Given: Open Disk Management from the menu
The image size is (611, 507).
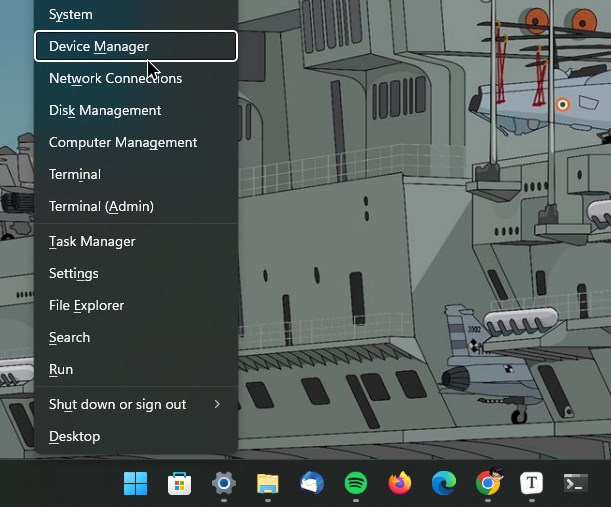Looking at the screenshot, I should 136,110.
